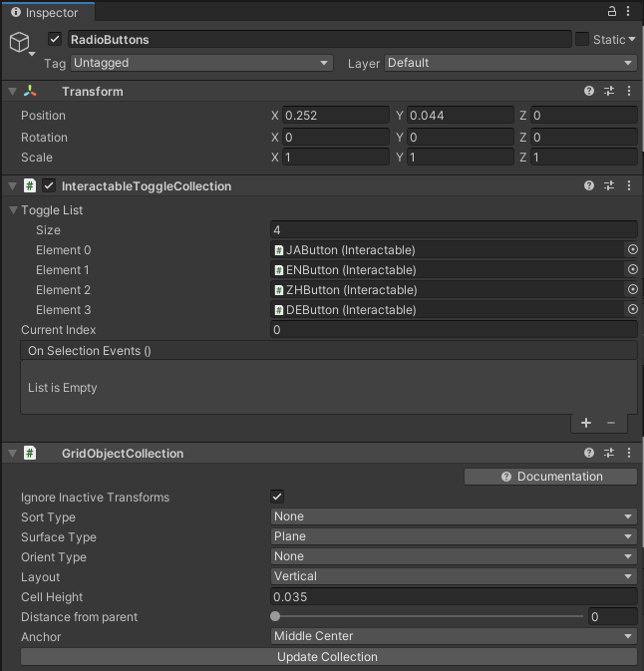Click the Position X field
Image resolution: width=644 pixels, height=671 pixels.
(336, 115)
